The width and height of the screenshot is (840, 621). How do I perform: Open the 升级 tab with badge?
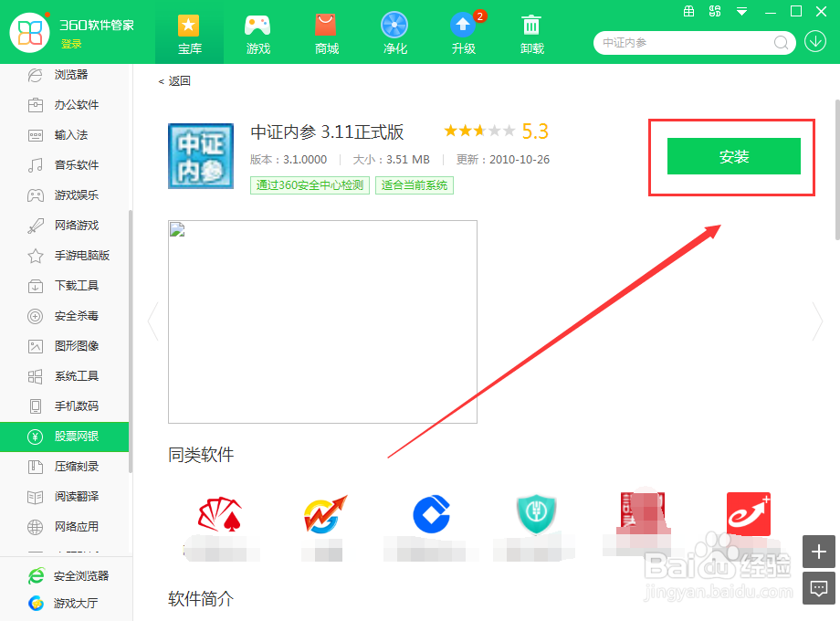coord(464,33)
